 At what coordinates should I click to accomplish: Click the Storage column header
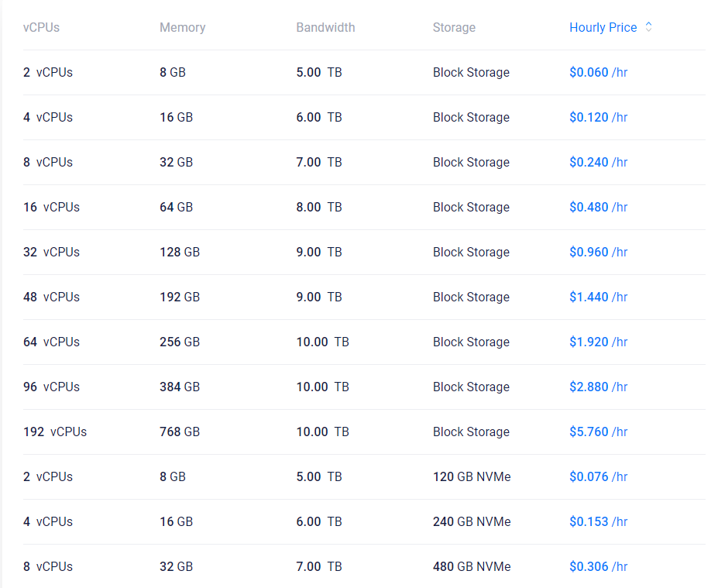point(454,27)
